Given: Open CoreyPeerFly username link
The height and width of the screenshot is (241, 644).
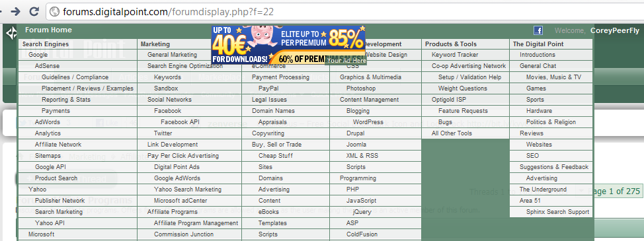Looking at the screenshot, I should (615, 30).
